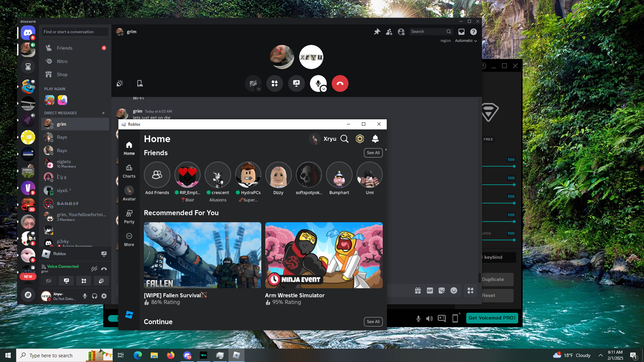The height and width of the screenshot is (362, 644).
Task: Add friends to DM icon
Action: pyautogui.click(x=389, y=32)
